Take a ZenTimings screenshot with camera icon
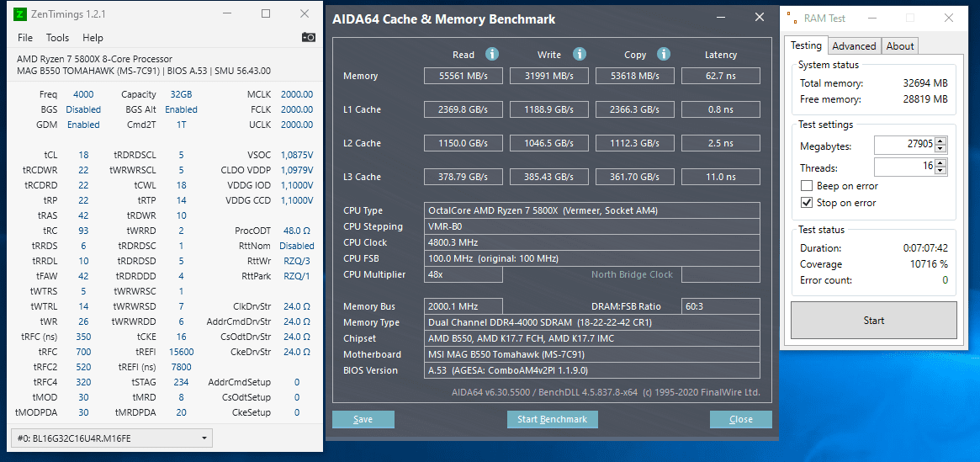 click(309, 38)
